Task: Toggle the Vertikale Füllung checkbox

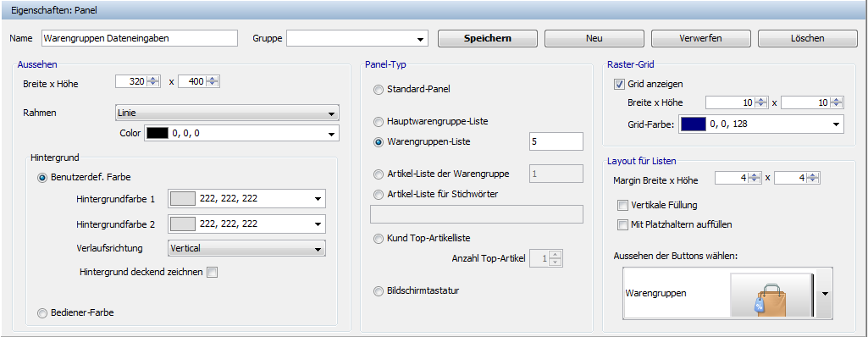Action: pos(622,206)
